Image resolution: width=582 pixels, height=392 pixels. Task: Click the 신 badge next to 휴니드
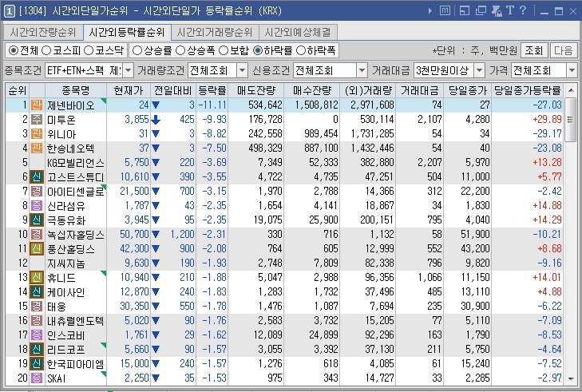click(x=37, y=277)
